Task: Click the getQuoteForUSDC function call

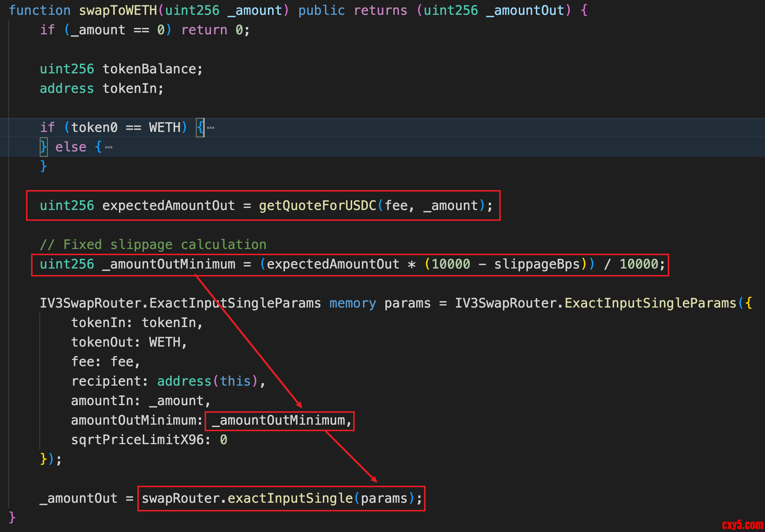Action: click(317, 206)
